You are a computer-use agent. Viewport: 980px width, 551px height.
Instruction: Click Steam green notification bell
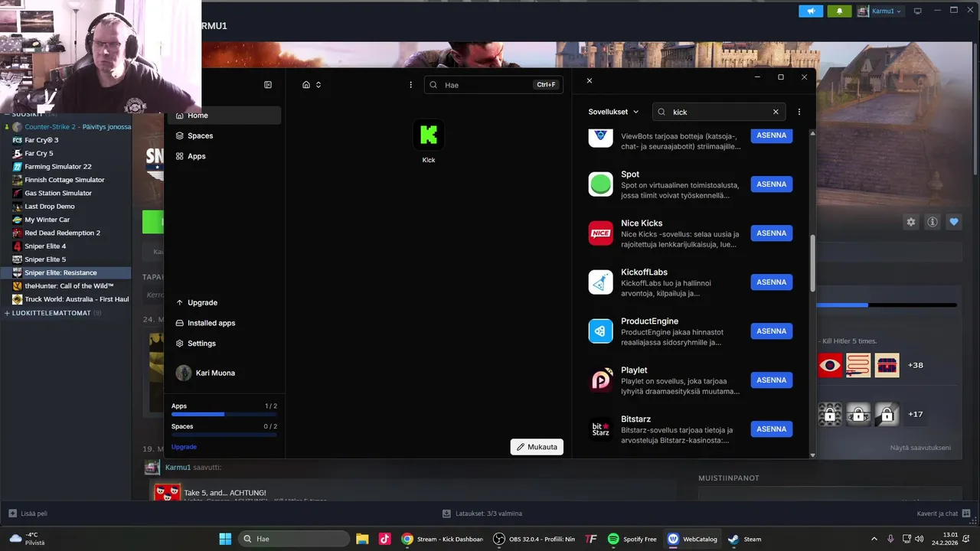tap(839, 11)
